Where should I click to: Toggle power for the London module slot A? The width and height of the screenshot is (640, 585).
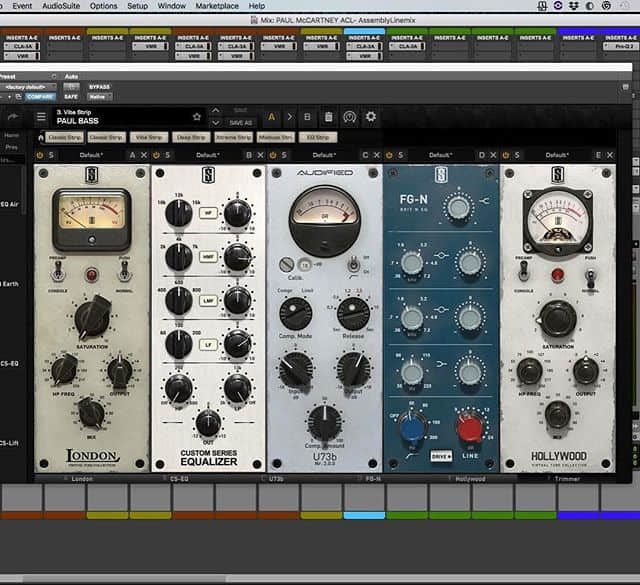pyautogui.click(x=40, y=155)
